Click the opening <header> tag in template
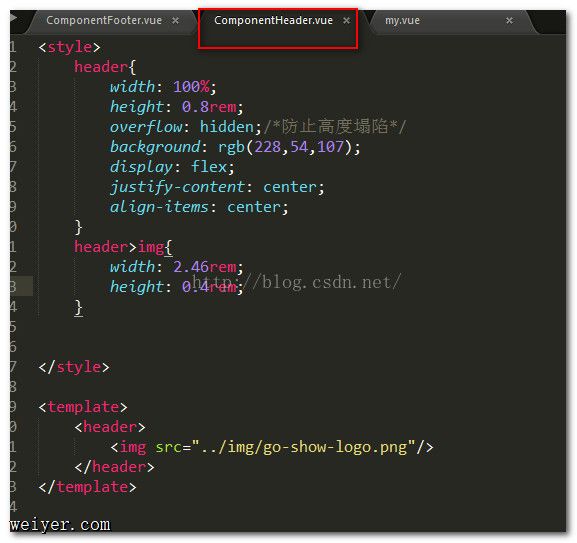This screenshot has height=543, width=577. 110,427
